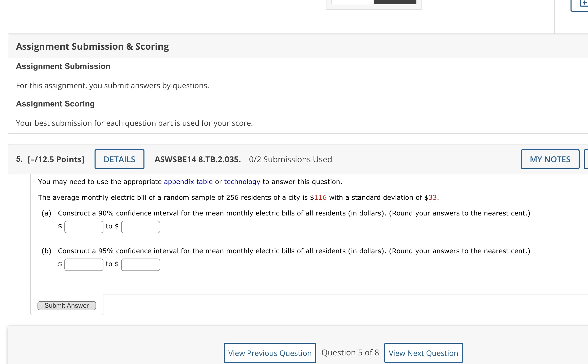Click the 0/2 Submissions Used text
Viewport: 588px width, 364px height.
click(290, 159)
